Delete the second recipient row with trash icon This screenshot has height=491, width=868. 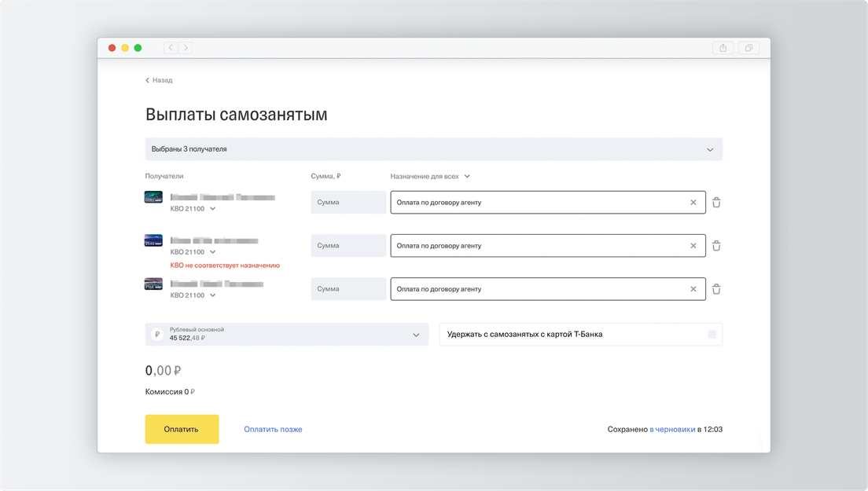click(x=716, y=246)
